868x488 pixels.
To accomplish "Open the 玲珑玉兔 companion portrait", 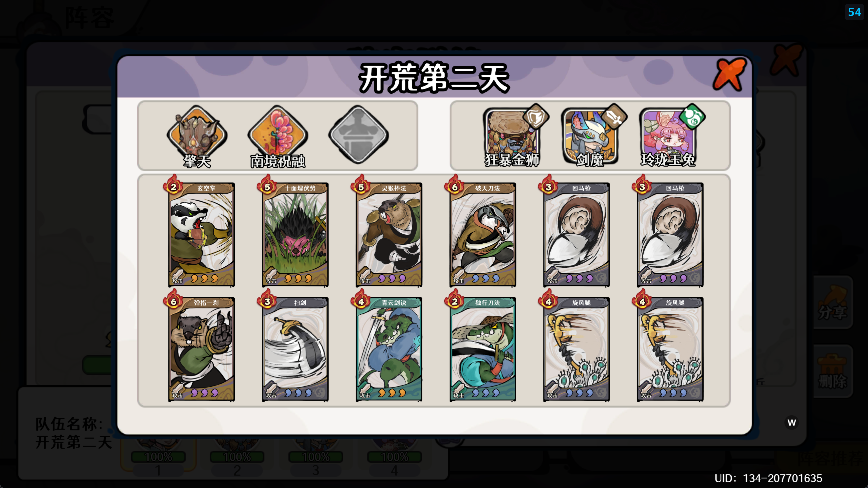I will pos(669,137).
